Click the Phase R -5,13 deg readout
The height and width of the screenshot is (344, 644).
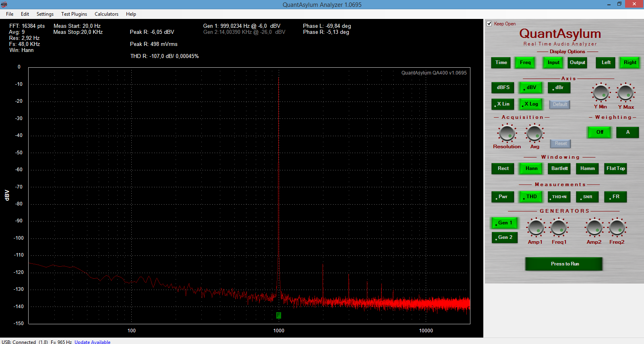point(326,32)
